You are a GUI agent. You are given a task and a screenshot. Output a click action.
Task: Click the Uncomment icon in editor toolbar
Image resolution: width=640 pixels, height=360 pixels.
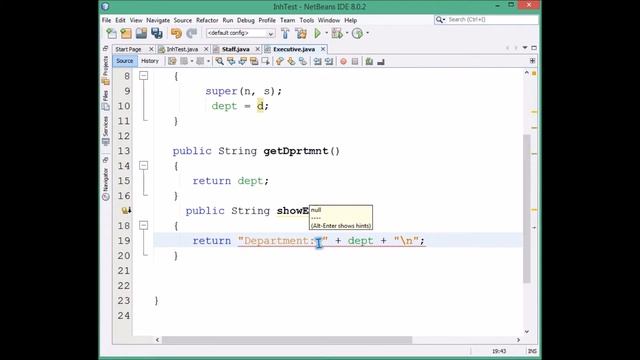point(381,61)
